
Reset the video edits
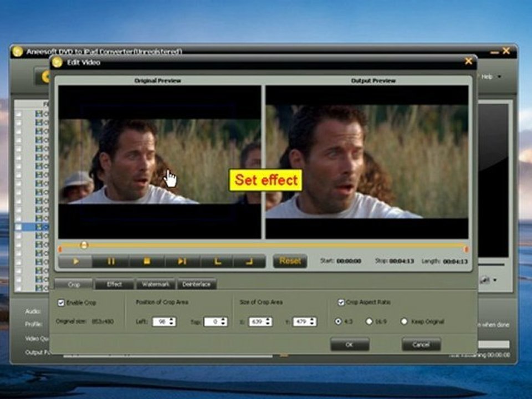pos(290,261)
